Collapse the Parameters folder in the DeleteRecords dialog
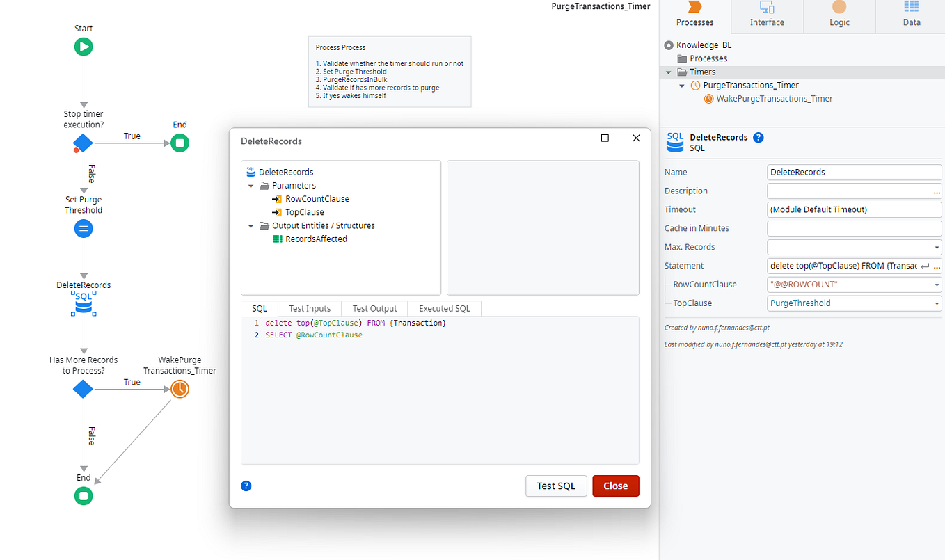945x560 pixels. click(251, 185)
